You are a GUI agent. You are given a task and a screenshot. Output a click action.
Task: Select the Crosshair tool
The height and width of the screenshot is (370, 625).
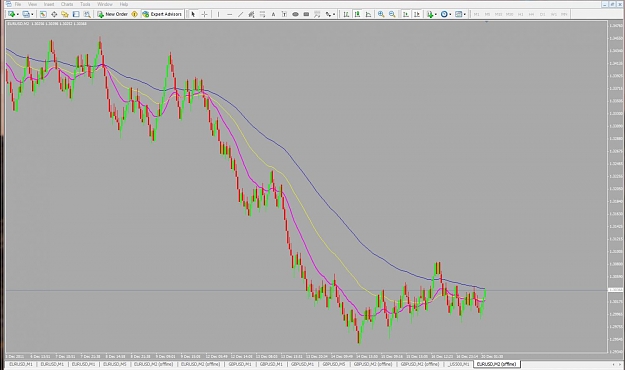click(204, 14)
